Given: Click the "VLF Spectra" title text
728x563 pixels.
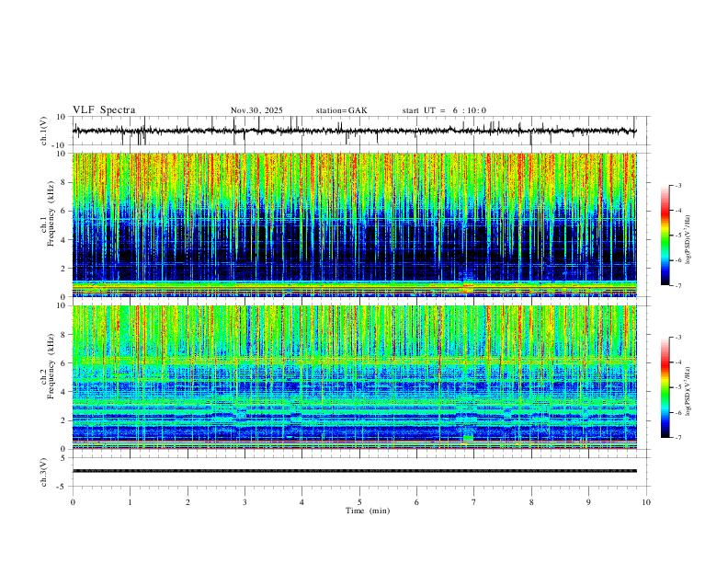Looking at the screenshot, I should (104, 110).
